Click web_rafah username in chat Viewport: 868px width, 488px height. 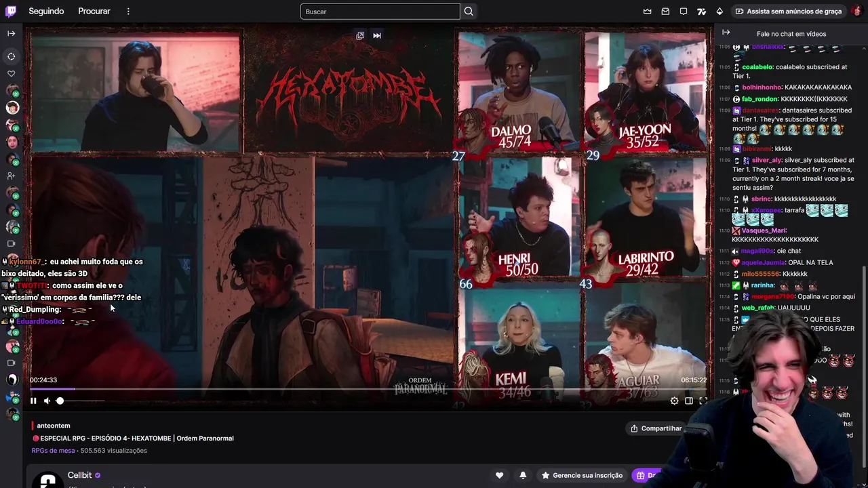coord(758,308)
